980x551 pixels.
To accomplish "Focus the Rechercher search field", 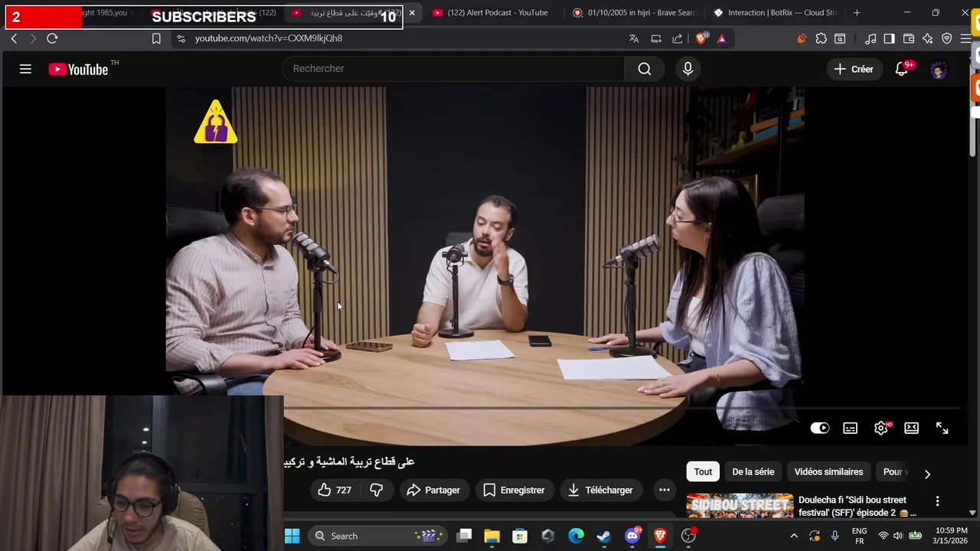I will (453, 69).
